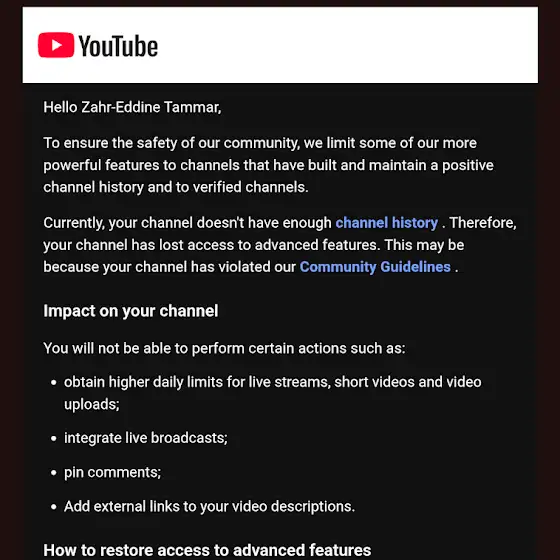
Task: Click the integrate live broadcasts list item
Action: (146, 438)
